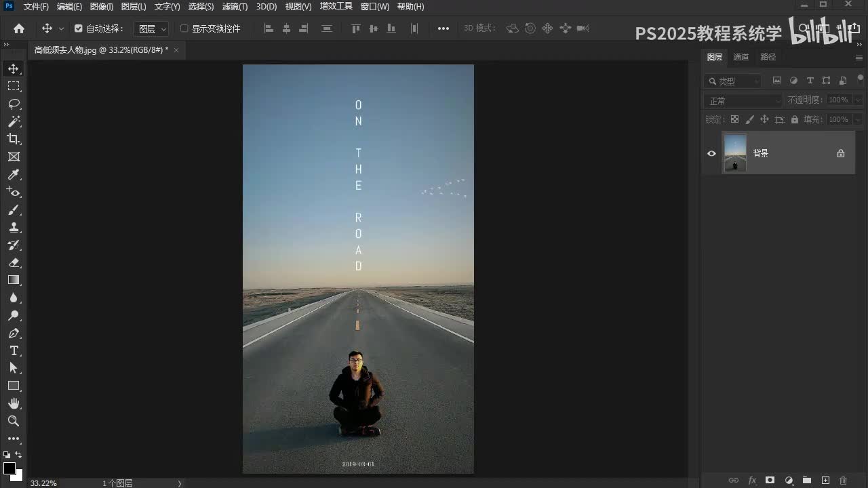Select the Path Selection tool
The height and width of the screenshot is (488, 868).
coord(14,368)
